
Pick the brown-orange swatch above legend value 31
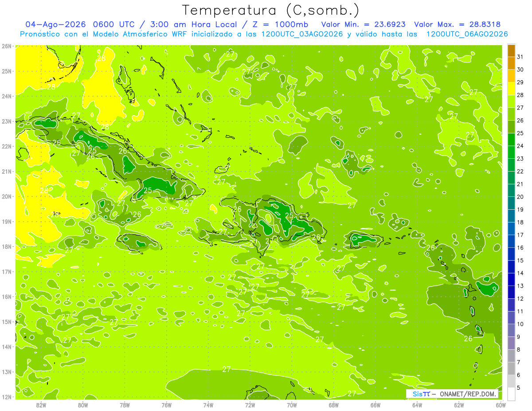coord(511,51)
